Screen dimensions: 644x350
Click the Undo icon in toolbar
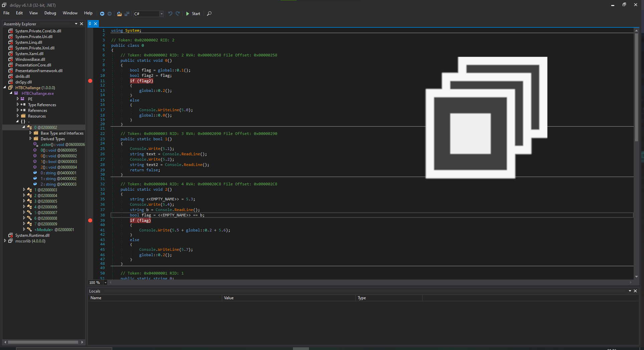(170, 14)
